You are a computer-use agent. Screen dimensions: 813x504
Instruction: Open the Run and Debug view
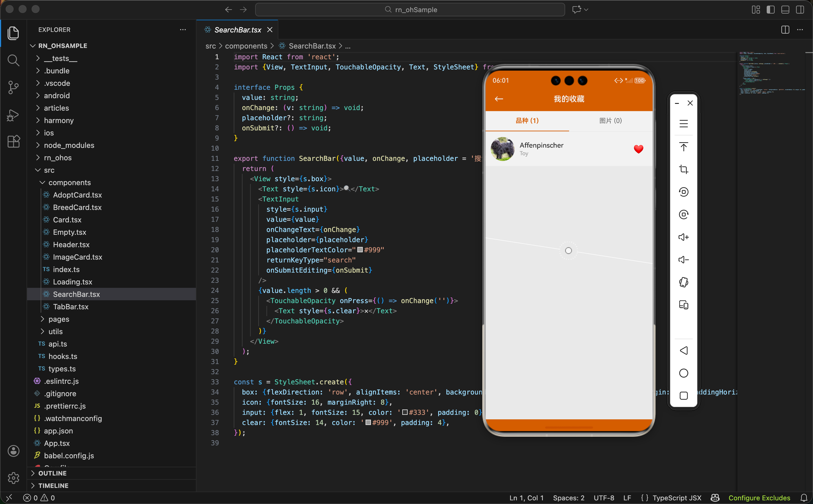click(13, 115)
